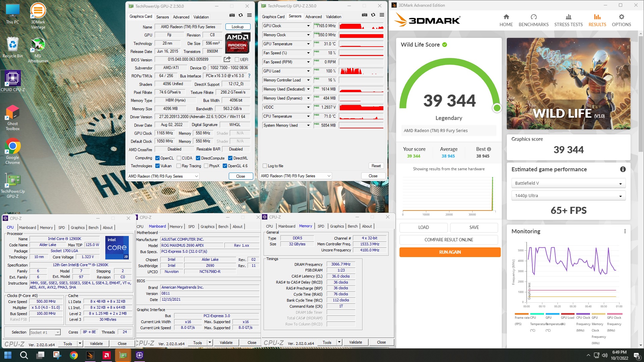Toggle PhysX checkbox in GPU-Z
This screenshot has height=362, width=644.
206,166
